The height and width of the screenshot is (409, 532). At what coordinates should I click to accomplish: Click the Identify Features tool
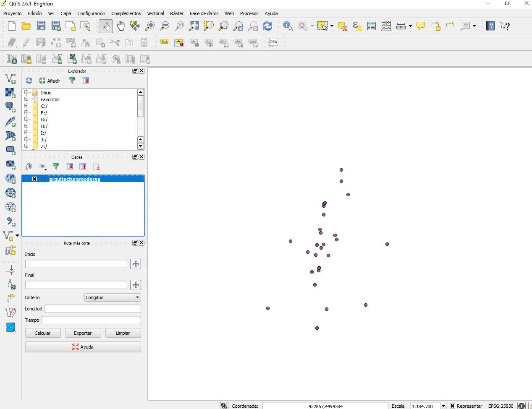point(288,26)
